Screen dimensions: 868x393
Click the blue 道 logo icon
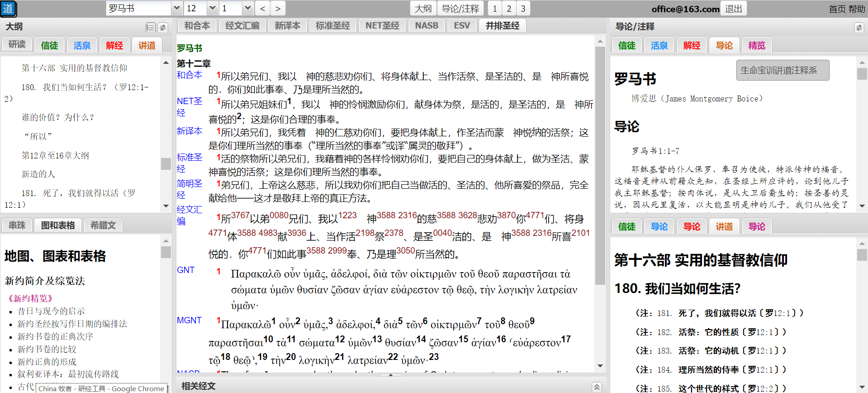pyautogui.click(x=9, y=9)
